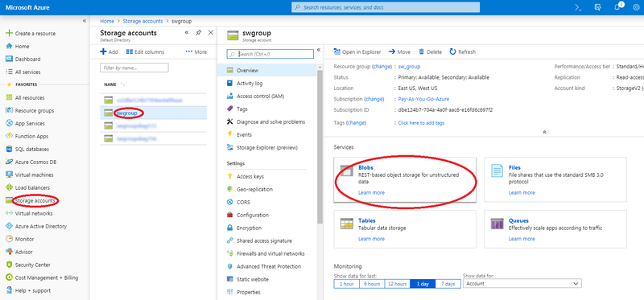Collapse the left sidebar with chevrons
This screenshot has width=644, height=300.
click(x=85, y=21)
